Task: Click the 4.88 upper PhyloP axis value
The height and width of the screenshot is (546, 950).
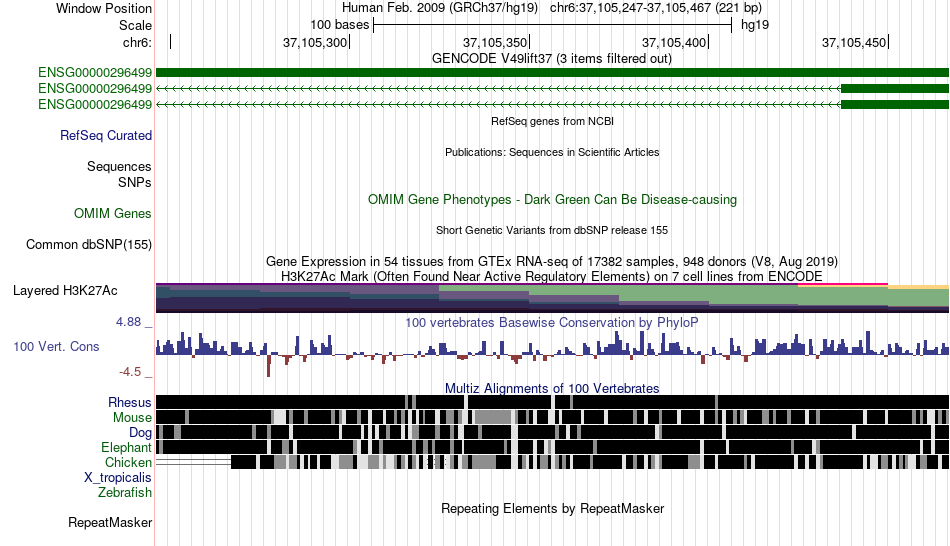Action: [x=128, y=322]
